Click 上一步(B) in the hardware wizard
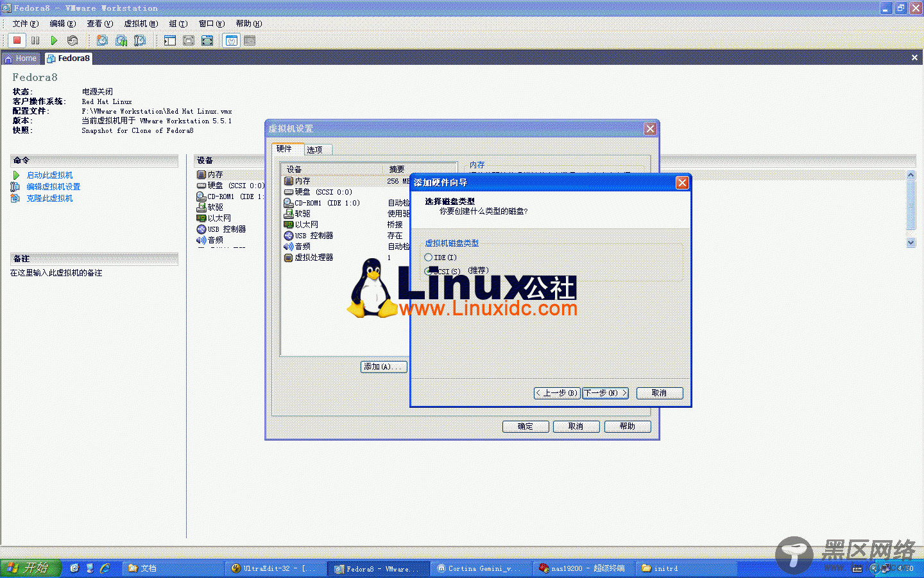924x578 pixels. (x=558, y=393)
